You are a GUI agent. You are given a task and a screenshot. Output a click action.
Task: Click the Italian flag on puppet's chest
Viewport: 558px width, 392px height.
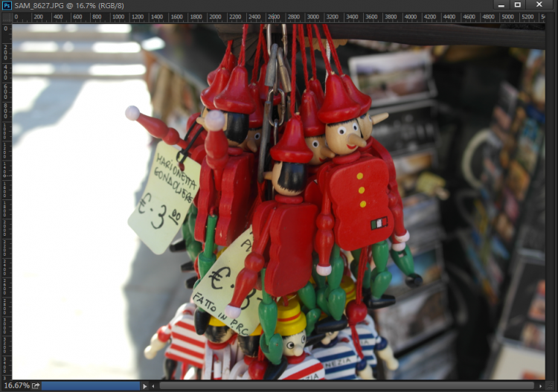379,223
